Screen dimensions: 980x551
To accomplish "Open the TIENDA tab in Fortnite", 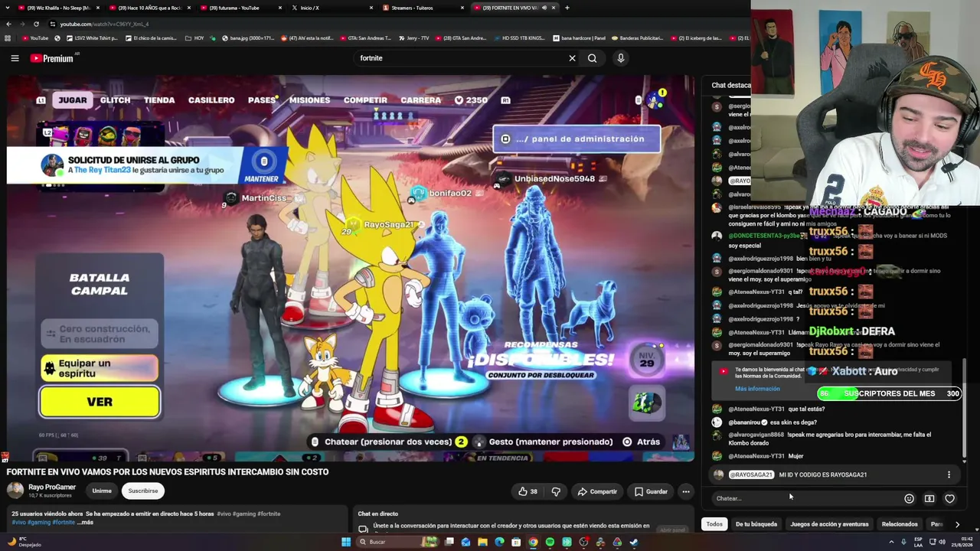I will click(x=159, y=100).
